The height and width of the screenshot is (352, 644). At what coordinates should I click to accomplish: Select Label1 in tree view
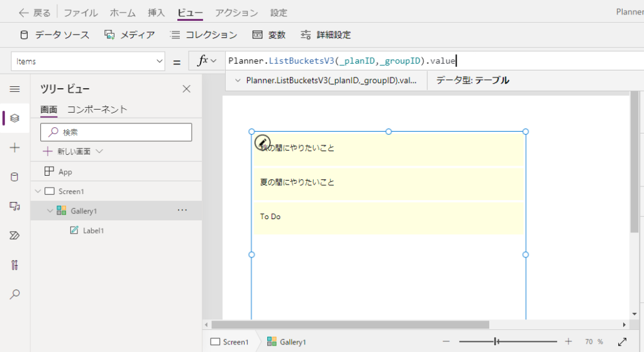point(116,230)
